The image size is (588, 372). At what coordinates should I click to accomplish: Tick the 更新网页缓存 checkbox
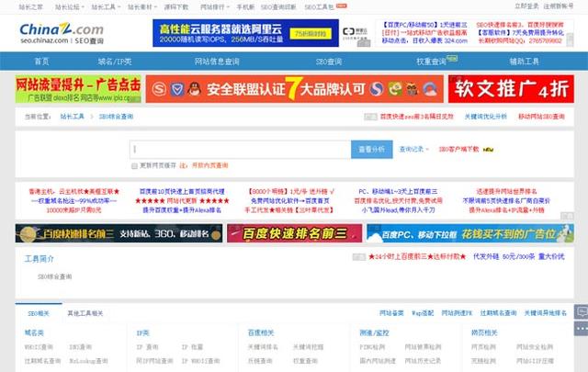(x=134, y=165)
